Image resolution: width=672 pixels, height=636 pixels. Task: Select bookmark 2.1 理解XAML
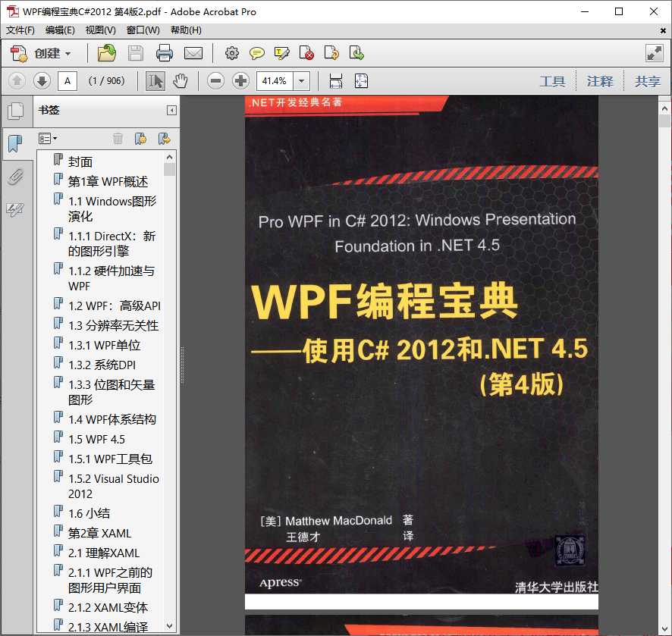tap(104, 553)
